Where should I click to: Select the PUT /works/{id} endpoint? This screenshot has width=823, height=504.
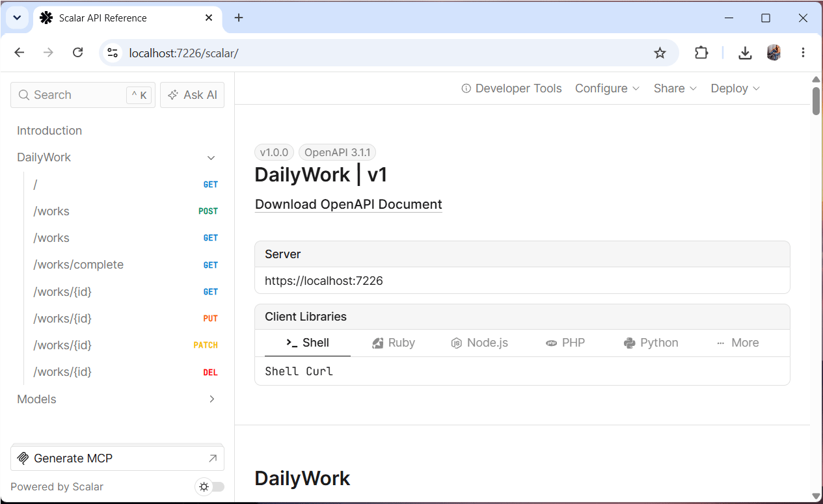126,319
